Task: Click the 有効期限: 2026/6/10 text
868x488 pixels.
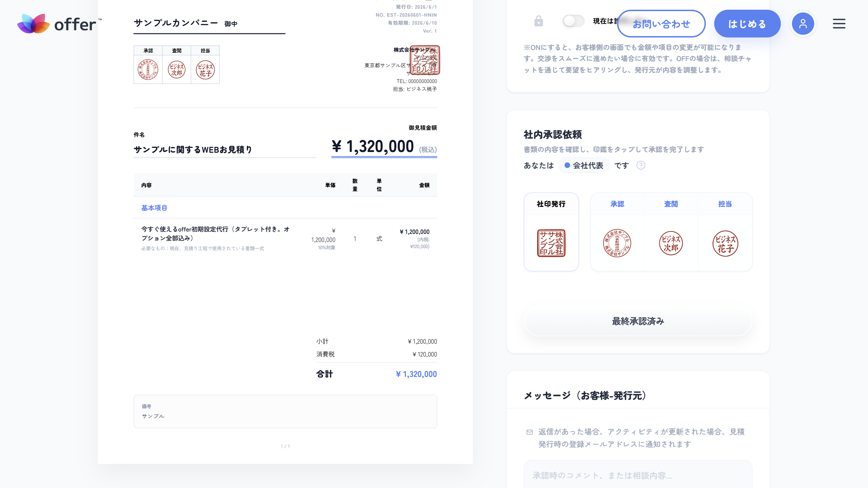Action: [x=412, y=23]
